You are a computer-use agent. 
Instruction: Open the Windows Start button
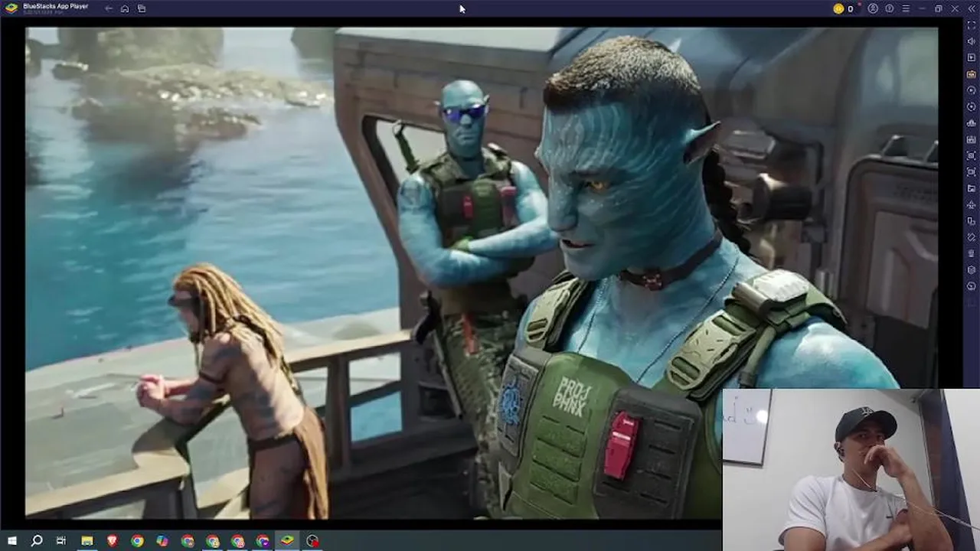(11, 541)
